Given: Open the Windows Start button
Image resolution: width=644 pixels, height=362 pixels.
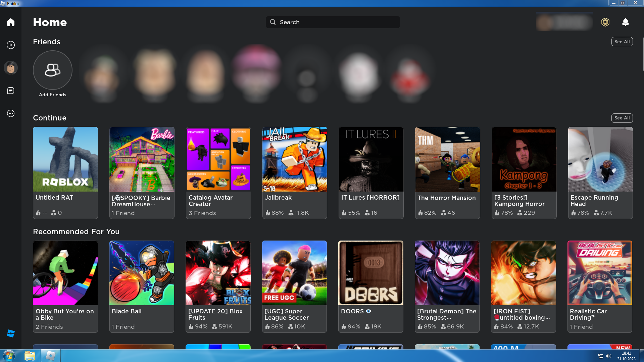Looking at the screenshot, I should coord(9,356).
